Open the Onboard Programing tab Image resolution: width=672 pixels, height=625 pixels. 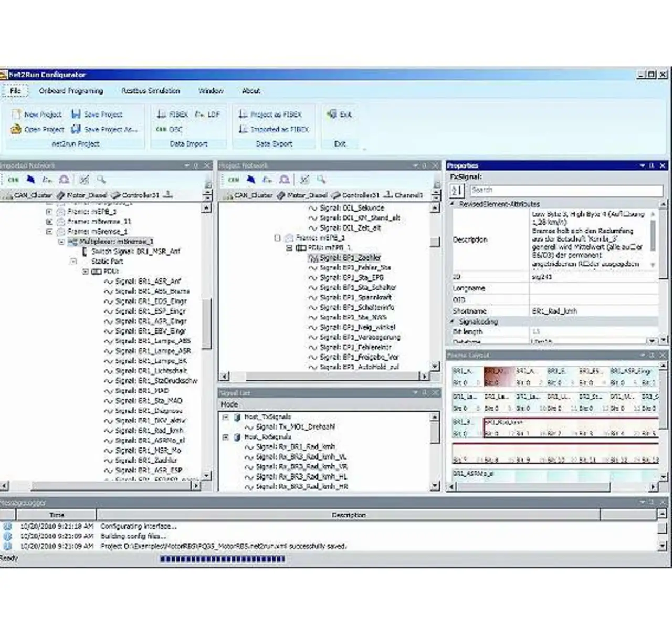(71, 91)
